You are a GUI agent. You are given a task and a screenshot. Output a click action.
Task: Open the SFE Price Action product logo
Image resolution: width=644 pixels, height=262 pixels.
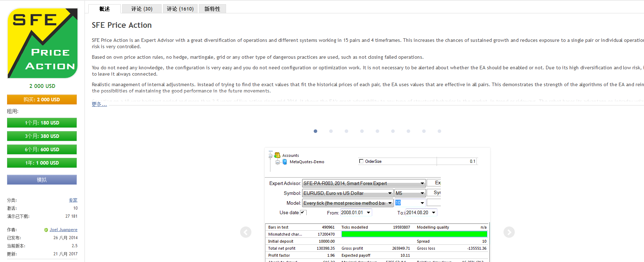[x=43, y=43]
